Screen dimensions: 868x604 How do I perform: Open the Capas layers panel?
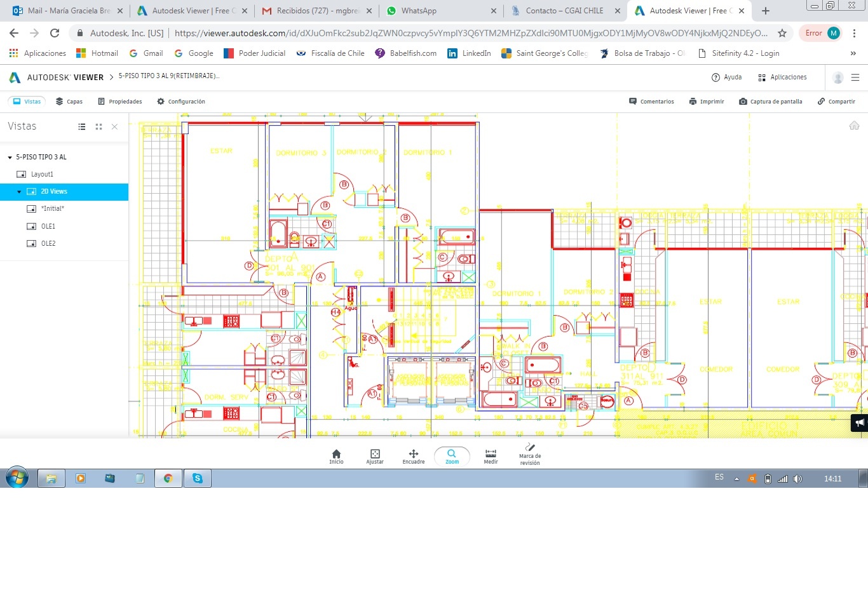click(69, 102)
